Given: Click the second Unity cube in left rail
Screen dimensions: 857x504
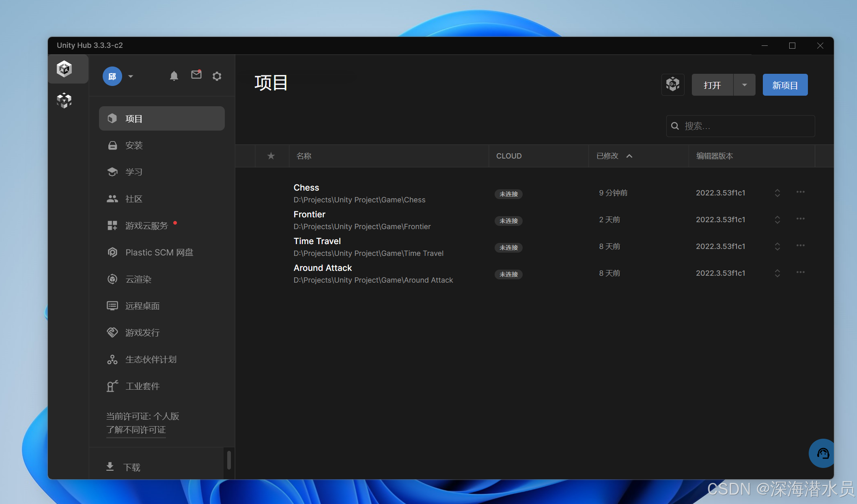Looking at the screenshot, I should coord(64,100).
